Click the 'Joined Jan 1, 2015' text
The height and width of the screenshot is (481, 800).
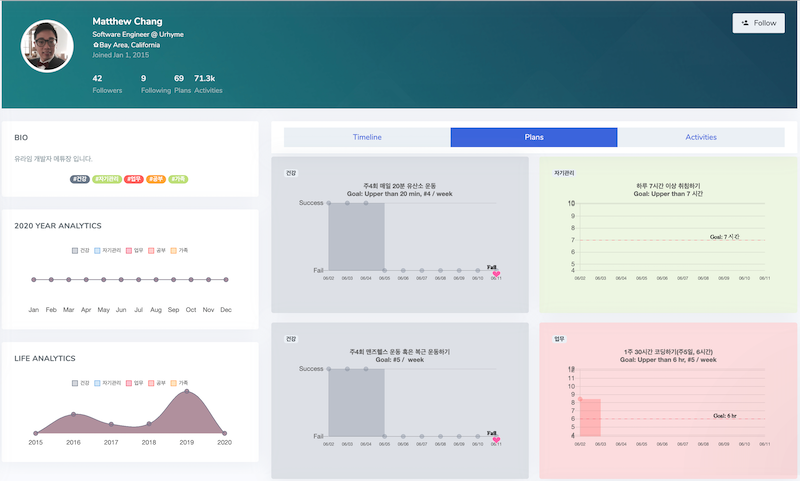tap(120, 55)
